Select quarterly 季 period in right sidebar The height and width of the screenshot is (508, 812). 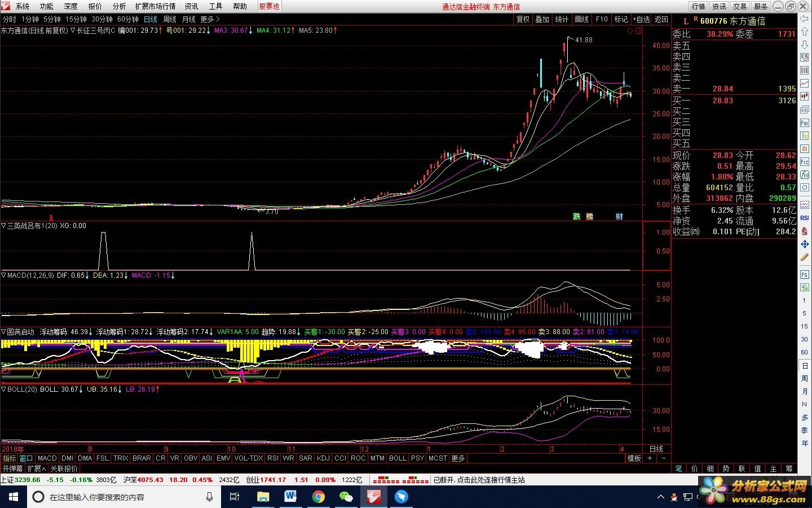(805, 430)
